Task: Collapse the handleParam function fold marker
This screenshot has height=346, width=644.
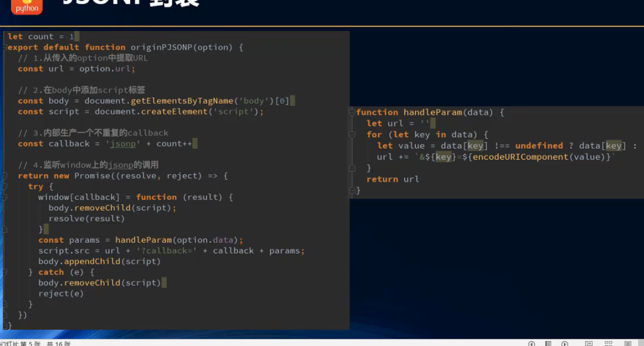Action: [352, 112]
